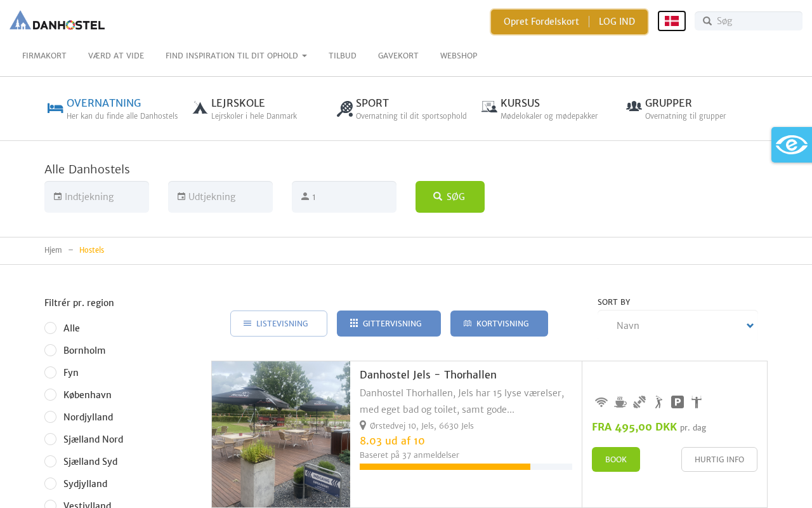812x508 pixels.
Task: Click Hostels in the breadcrumb
Action: click(x=91, y=250)
